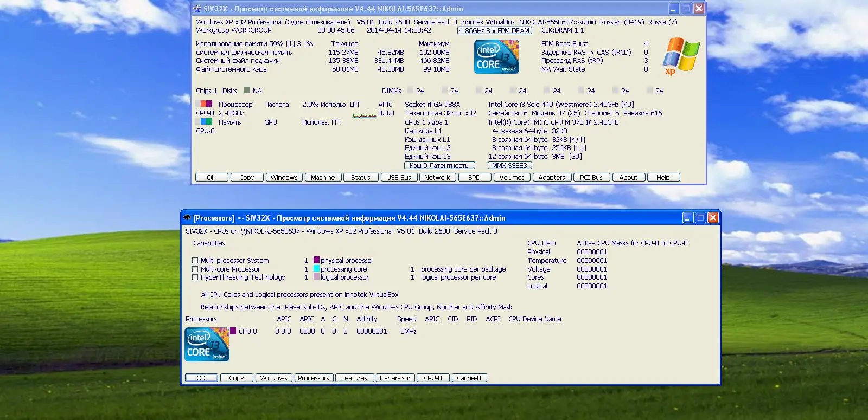Click the Cache-0 button
This screenshot has width=868, height=420.
tap(469, 378)
